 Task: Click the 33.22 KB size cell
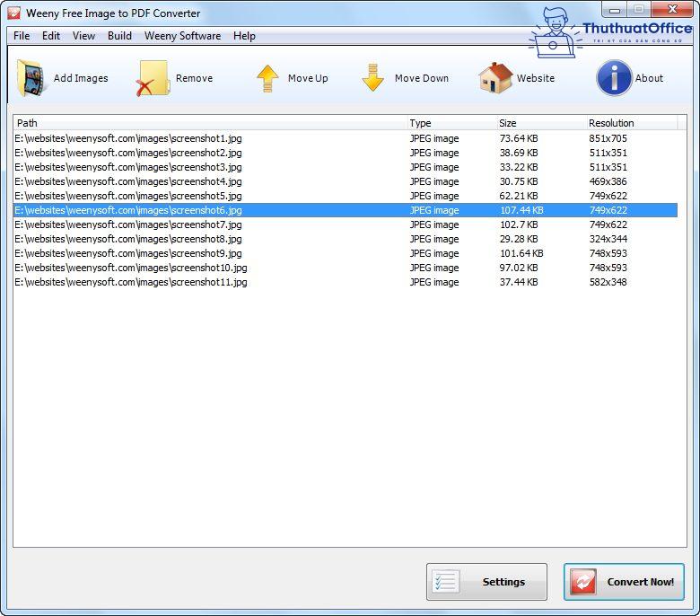click(x=519, y=167)
